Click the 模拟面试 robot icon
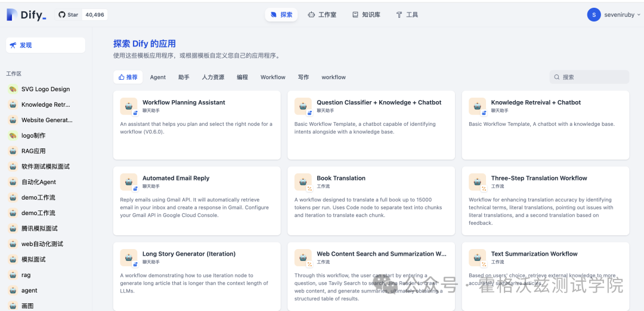 coord(13,259)
